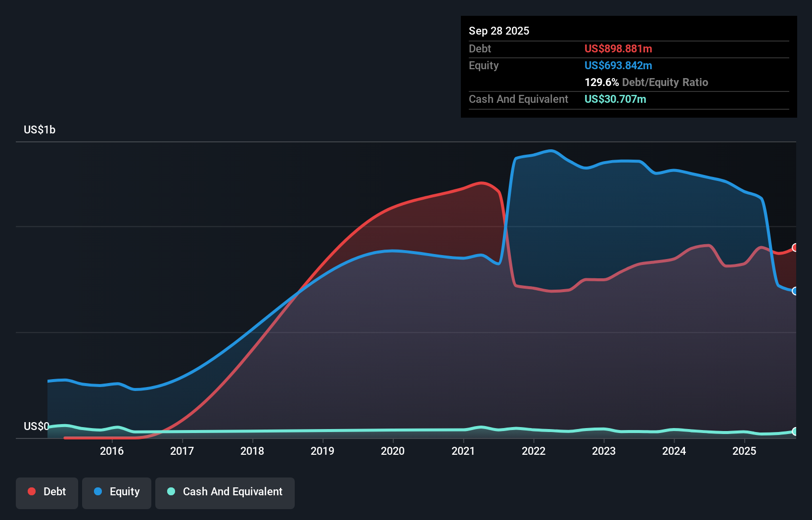Click the US$0 y-axis label
Image resolution: width=812 pixels, height=520 pixels.
click(x=37, y=426)
